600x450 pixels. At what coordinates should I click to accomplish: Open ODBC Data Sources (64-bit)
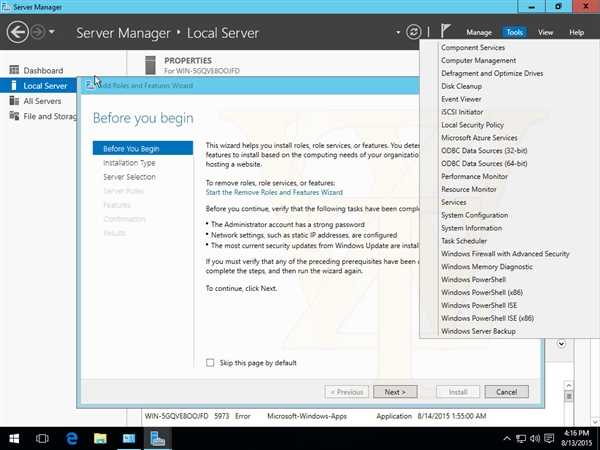click(x=484, y=163)
